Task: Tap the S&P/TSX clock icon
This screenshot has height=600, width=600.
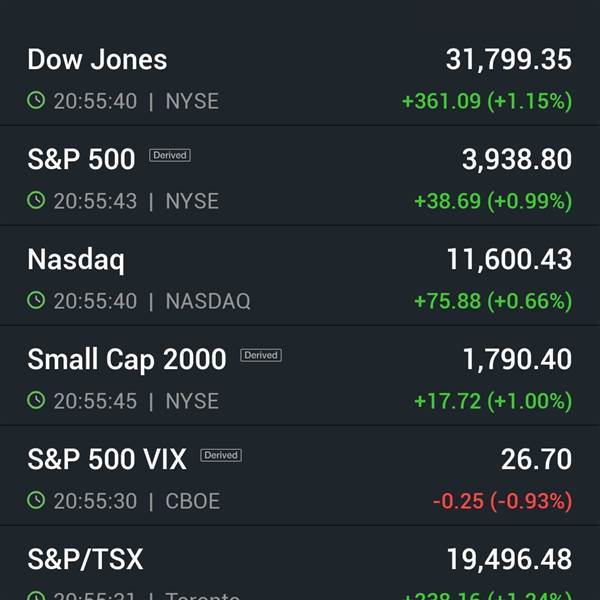Action: point(36,596)
